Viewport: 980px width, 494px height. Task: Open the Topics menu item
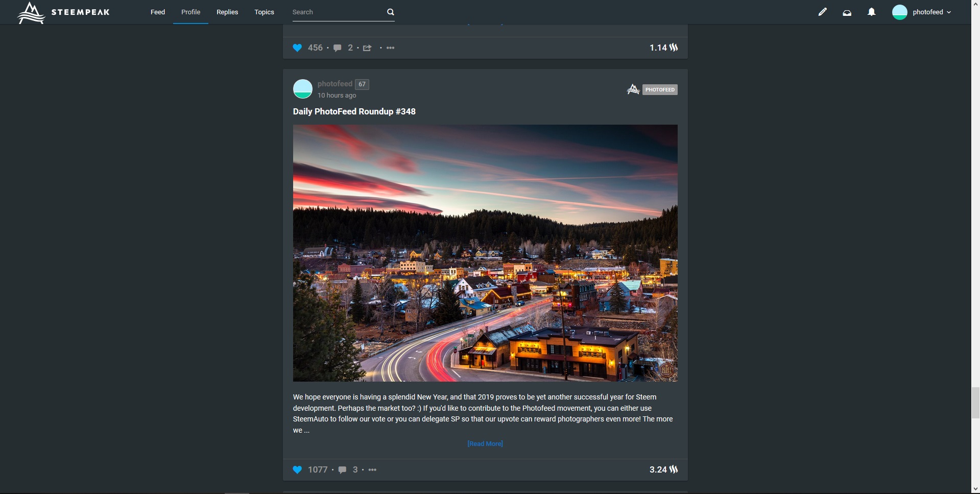point(264,12)
